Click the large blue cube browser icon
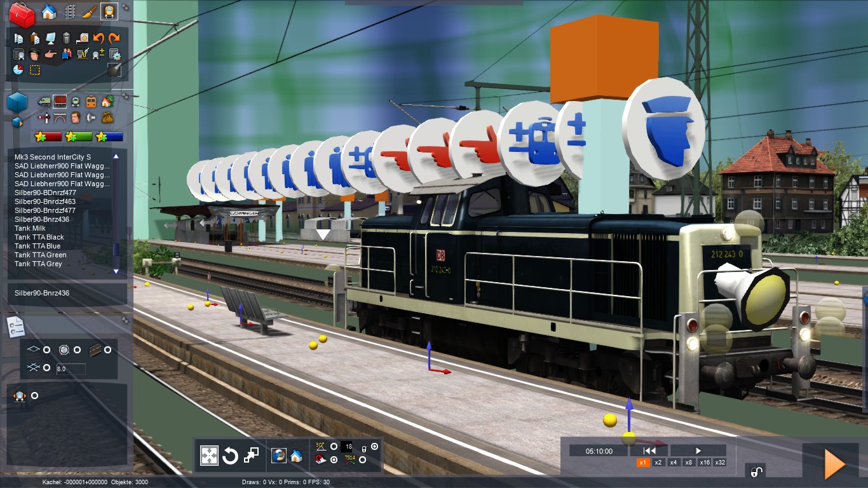Screen dimensions: 868x488 [17, 102]
